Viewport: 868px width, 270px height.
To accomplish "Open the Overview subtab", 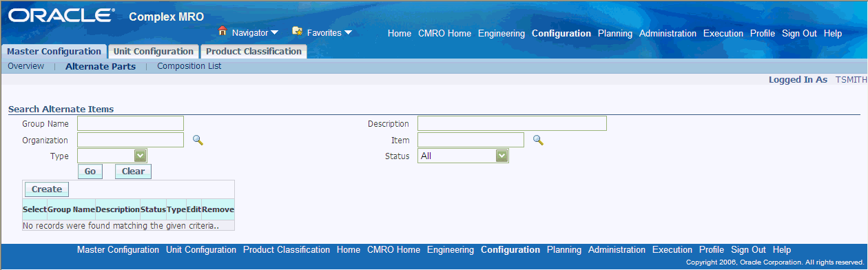I will 25,66.
